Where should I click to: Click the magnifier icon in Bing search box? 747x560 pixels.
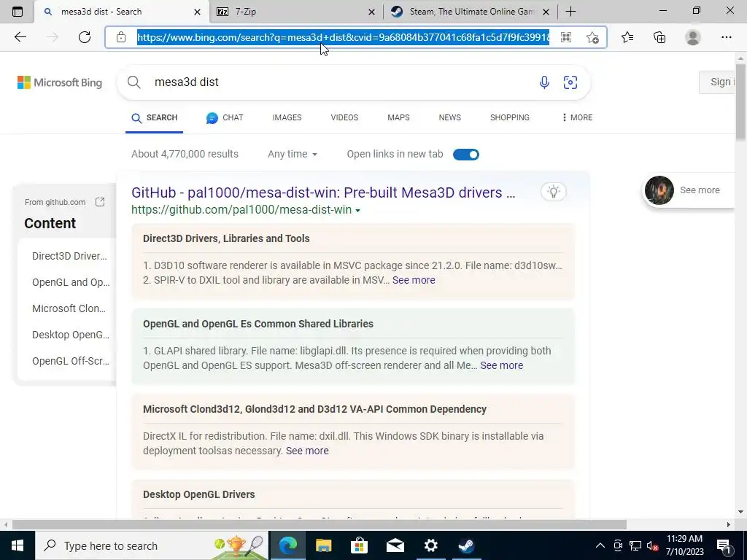(134, 82)
